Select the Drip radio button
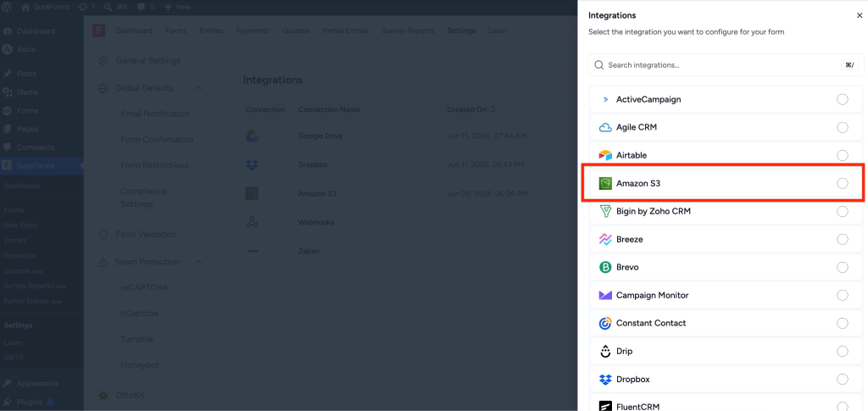Viewport: 868px width, 411px height. coord(842,352)
